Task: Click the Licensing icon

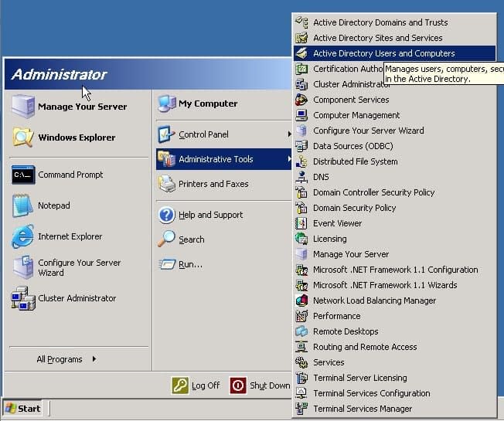Action: coord(301,239)
